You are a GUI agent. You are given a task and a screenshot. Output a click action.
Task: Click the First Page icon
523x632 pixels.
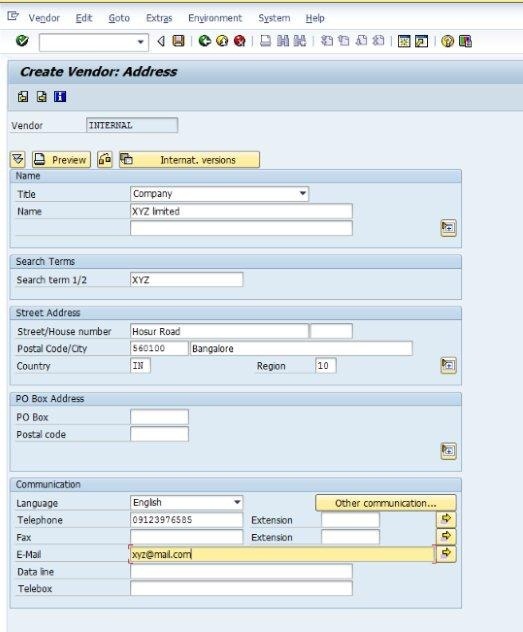click(327, 41)
